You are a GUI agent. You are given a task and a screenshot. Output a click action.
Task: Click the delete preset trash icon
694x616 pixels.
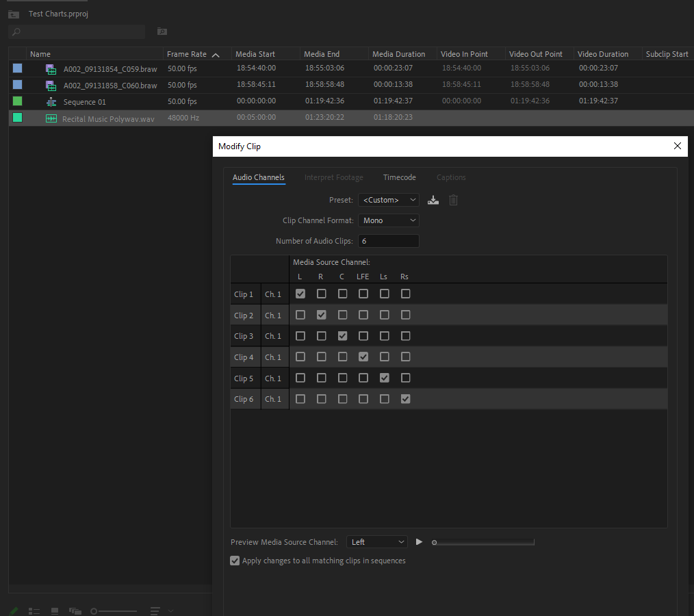click(x=453, y=200)
